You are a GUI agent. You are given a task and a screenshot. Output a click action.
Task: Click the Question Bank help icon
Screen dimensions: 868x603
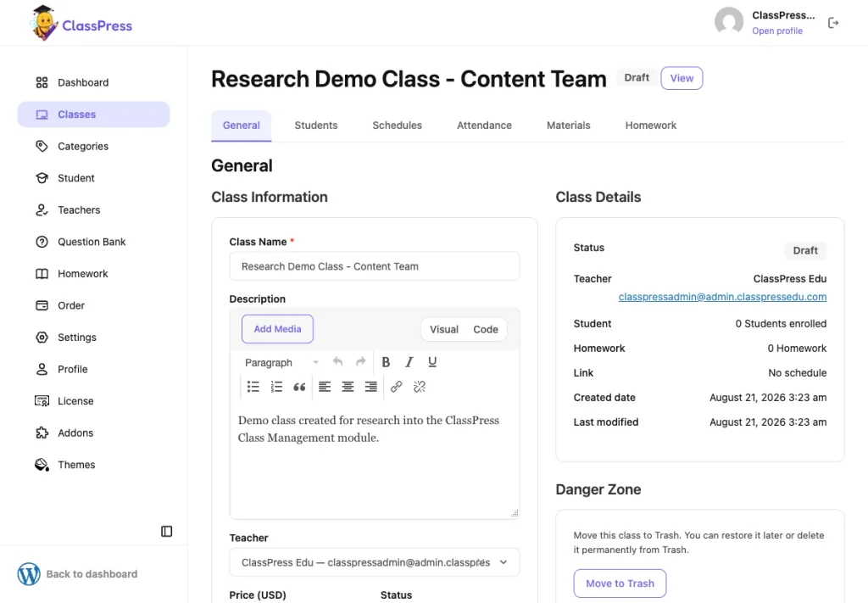click(x=42, y=242)
